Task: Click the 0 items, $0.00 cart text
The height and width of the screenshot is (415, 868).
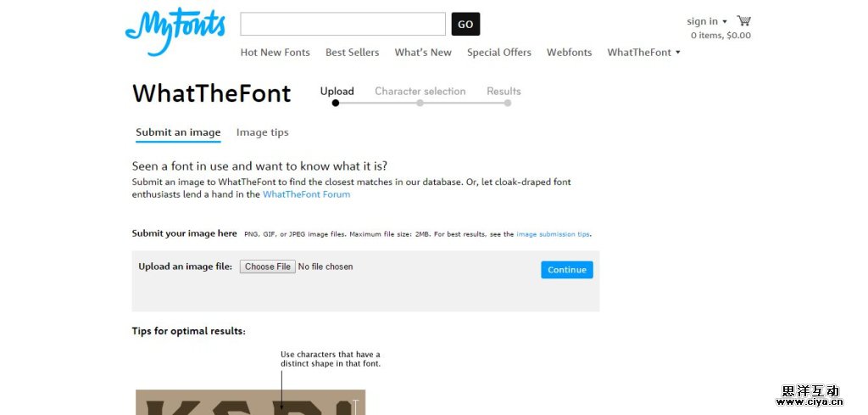Action: 721,36
